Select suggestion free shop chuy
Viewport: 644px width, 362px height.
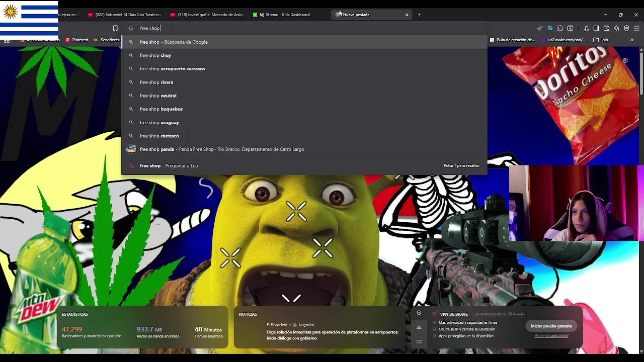point(304,55)
